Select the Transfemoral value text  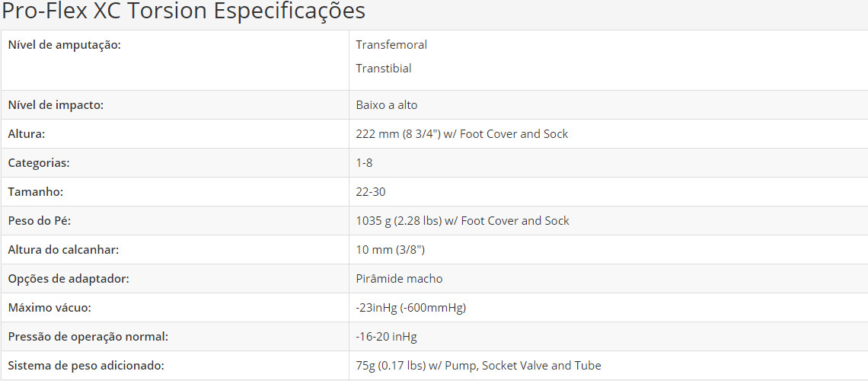391,45
